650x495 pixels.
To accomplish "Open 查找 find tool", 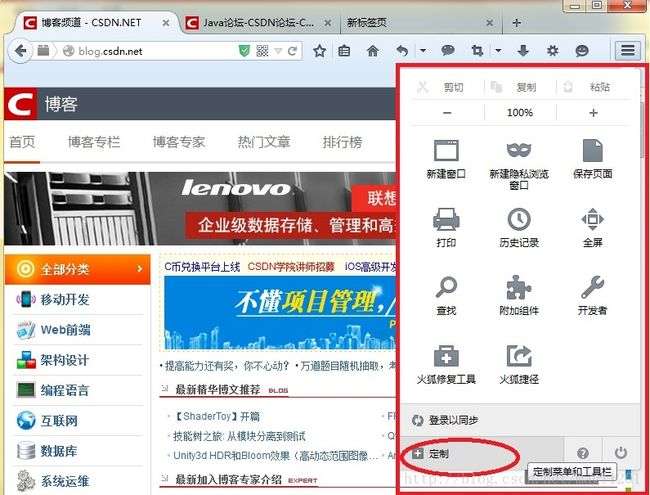I will (446, 295).
